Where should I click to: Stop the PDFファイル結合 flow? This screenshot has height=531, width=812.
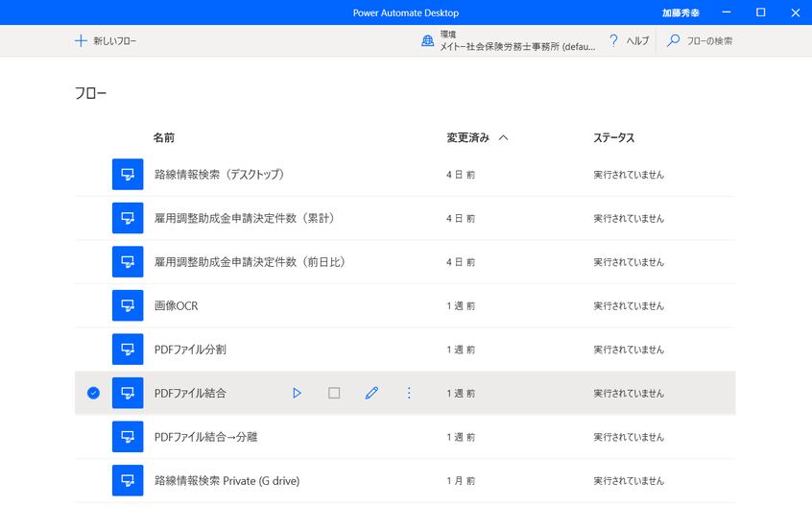[x=334, y=393]
